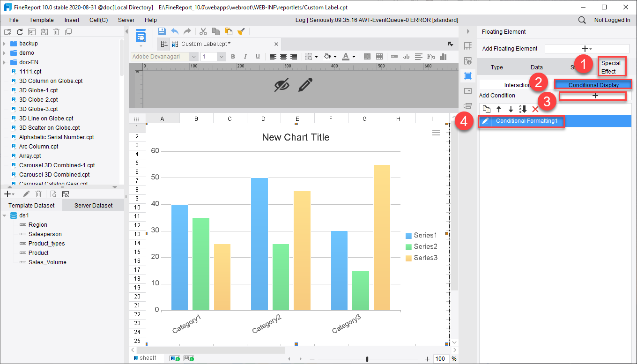
Task: Select the Conditional Display button
Action: click(593, 84)
